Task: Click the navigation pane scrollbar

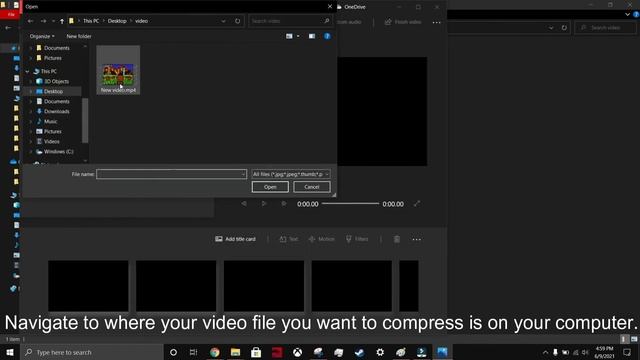Action: [85, 120]
